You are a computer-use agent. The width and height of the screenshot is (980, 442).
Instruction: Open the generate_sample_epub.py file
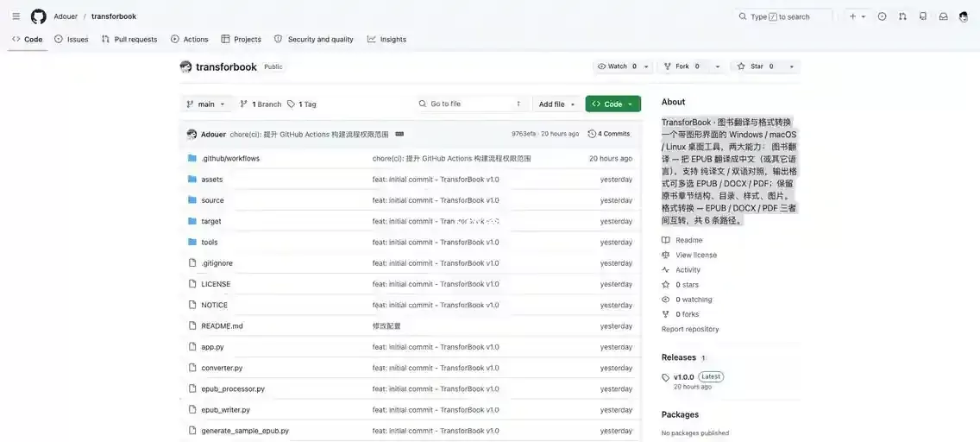coord(245,431)
